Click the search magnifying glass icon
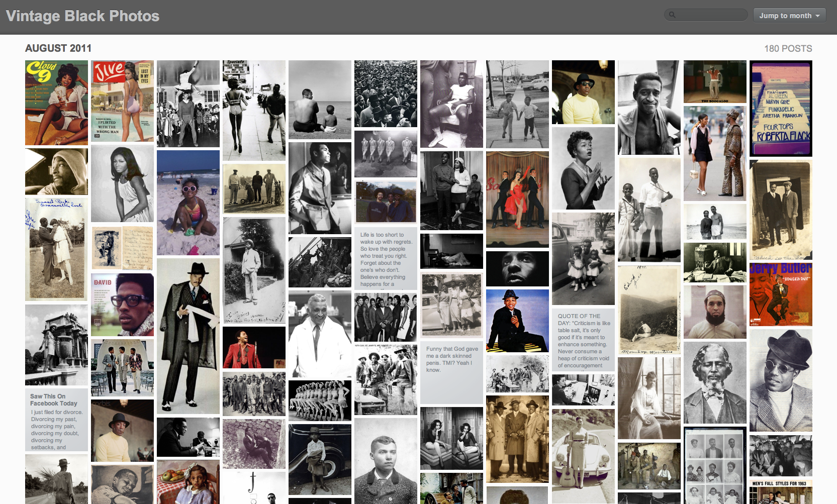Image resolution: width=837 pixels, height=504 pixels. (672, 15)
